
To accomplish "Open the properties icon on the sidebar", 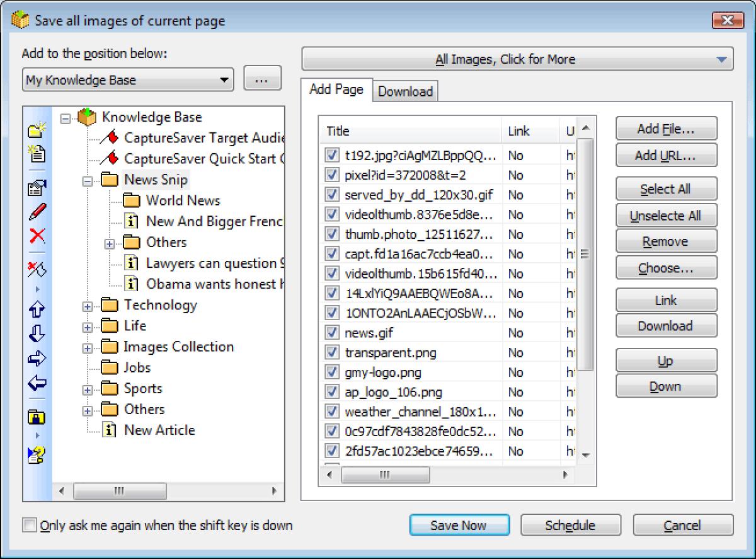I will click(x=36, y=187).
